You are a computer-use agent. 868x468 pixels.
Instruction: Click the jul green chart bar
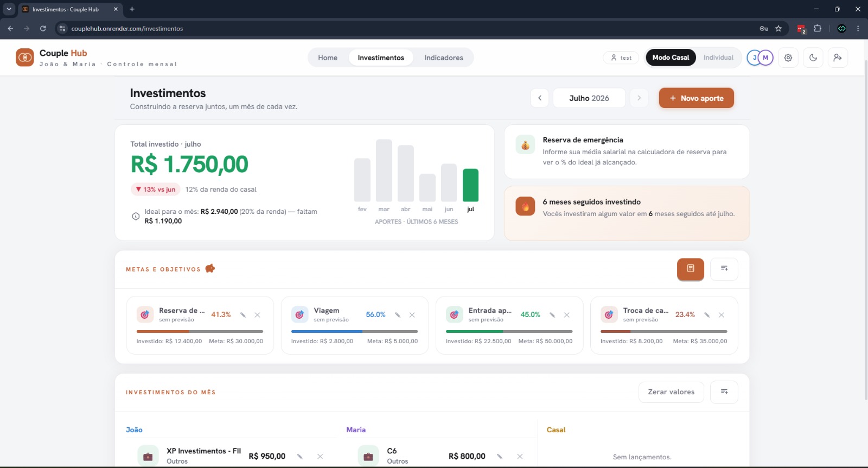click(470, 185)
